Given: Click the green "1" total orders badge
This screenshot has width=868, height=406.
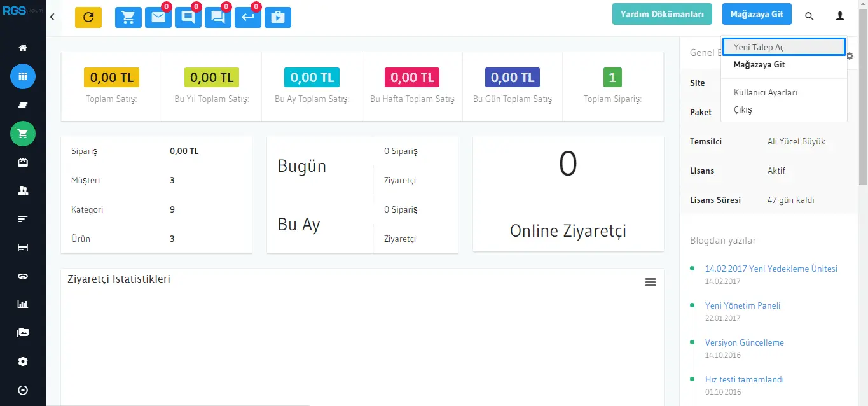Looking at the screenshot, I should pos(612,78).
